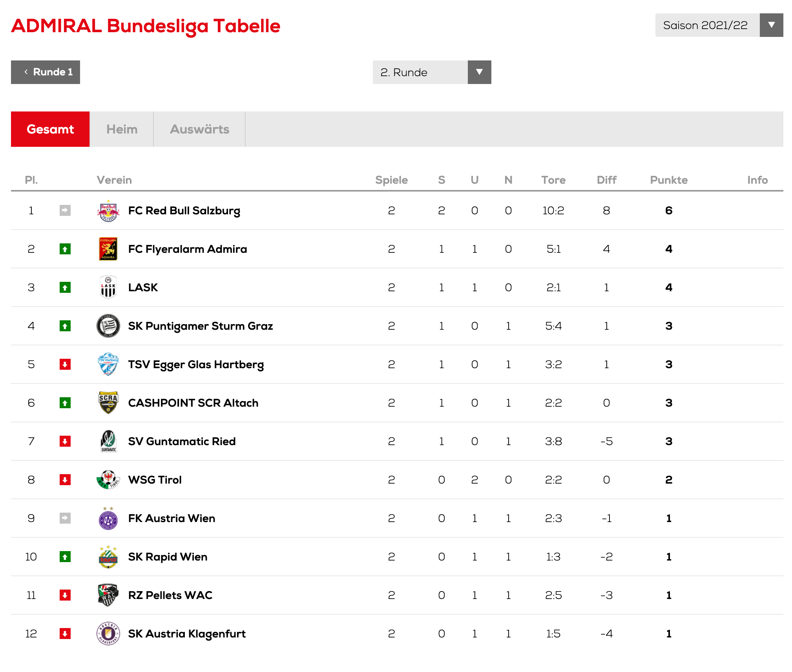
Task: Open the Saison 2021/22 dropdown
Action: pyautogui.click(x=719, y=25)
